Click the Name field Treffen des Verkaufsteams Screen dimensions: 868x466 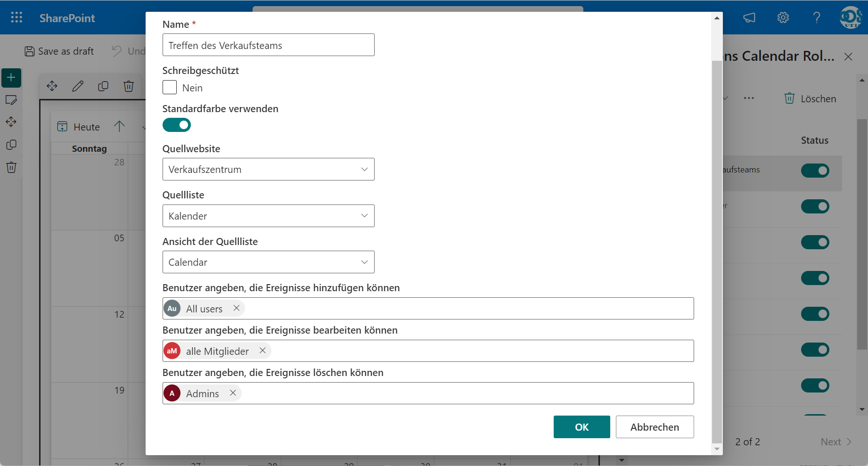(x=269, y=45)
